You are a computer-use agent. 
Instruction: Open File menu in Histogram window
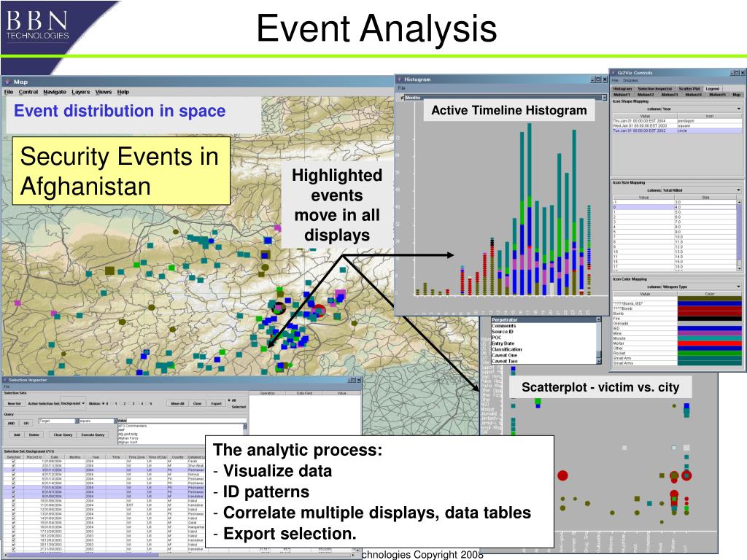[x=402, y=87]
